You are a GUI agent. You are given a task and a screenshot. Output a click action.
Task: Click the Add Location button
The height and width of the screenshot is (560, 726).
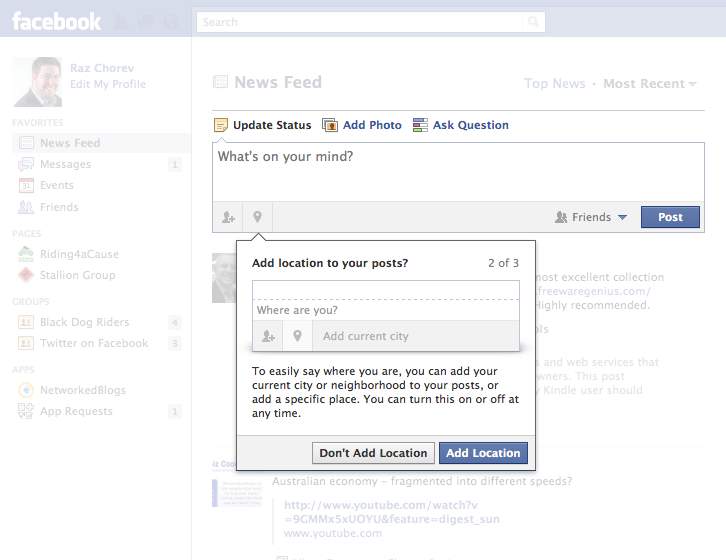pos(483,453)
